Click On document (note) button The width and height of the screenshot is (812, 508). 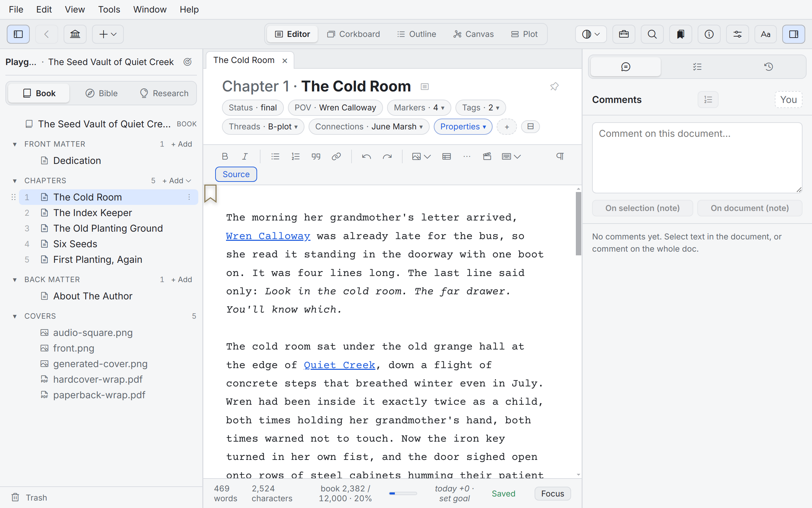pos(750,208)
